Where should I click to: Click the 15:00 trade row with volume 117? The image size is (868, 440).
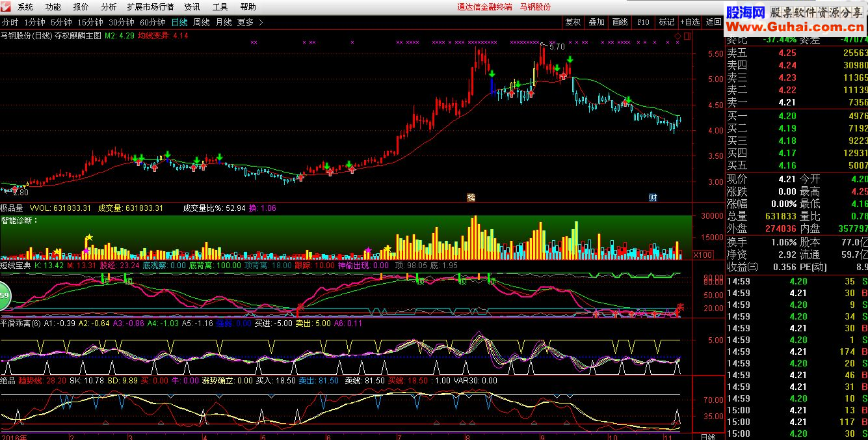797,422
